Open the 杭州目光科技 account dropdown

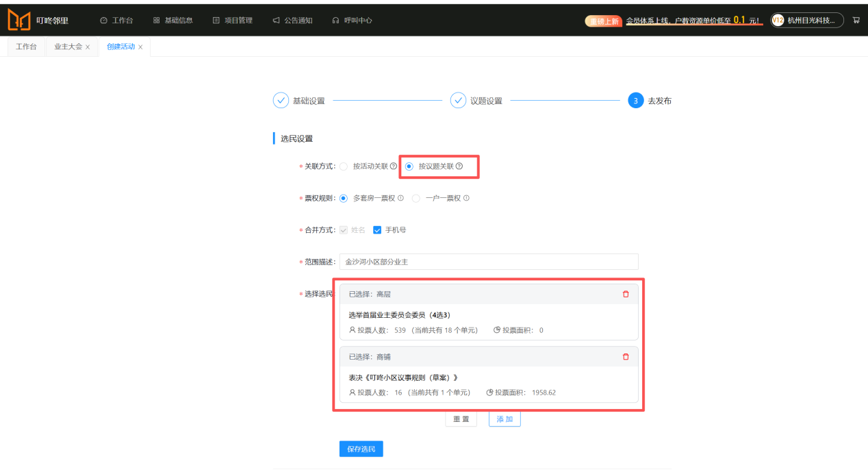click(x=806, y=21)
